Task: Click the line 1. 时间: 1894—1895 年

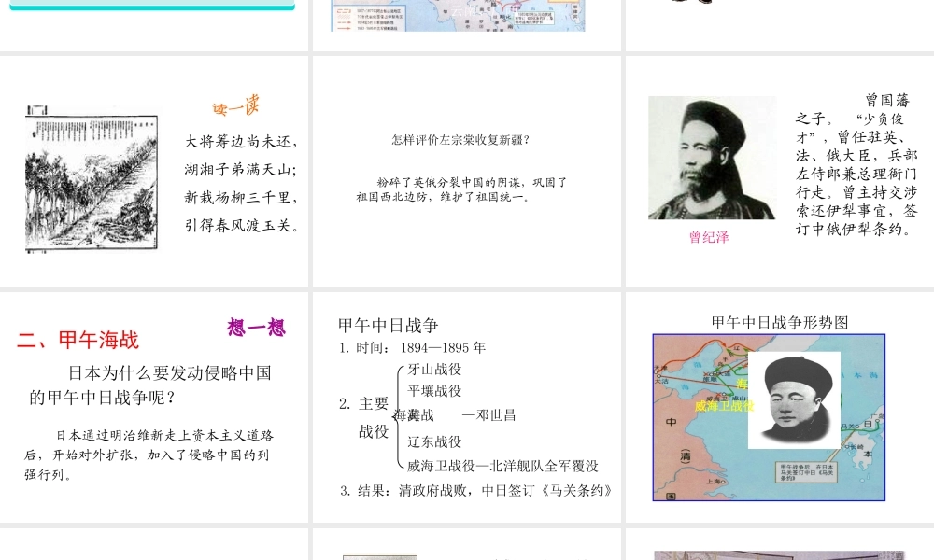Action: [x=413, y=347]
